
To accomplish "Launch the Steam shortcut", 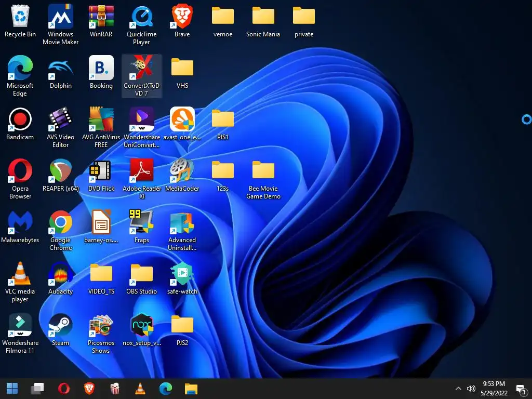I will 60,330.
